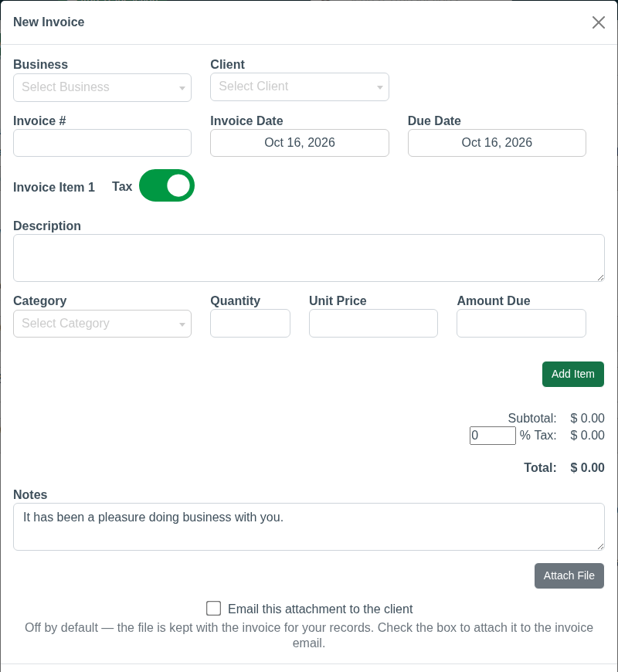Open the Select Client dropdown
Screen dimensions: 618x672
pyautogui.click(x=300, y=87)
